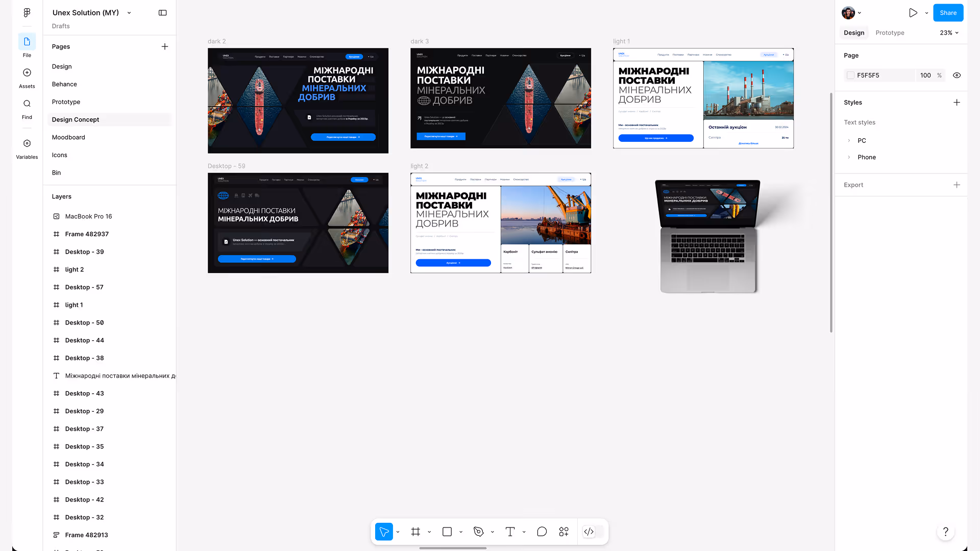Screen dimensions: 980x551
Task: Select the Frame tool in toolbar
Action: 415,532
